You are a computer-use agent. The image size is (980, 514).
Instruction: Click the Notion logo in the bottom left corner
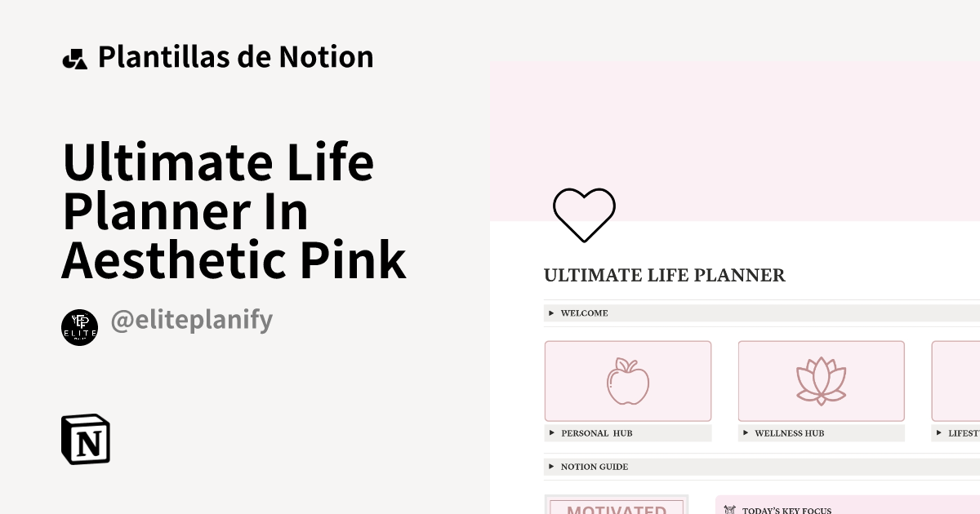click(85, 440)
